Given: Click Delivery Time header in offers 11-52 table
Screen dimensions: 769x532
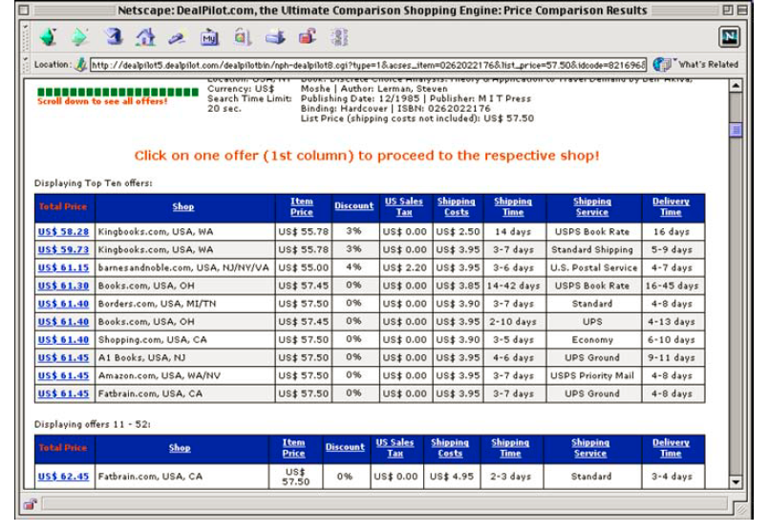Looking at the screenshot, I should pos(671,448).
